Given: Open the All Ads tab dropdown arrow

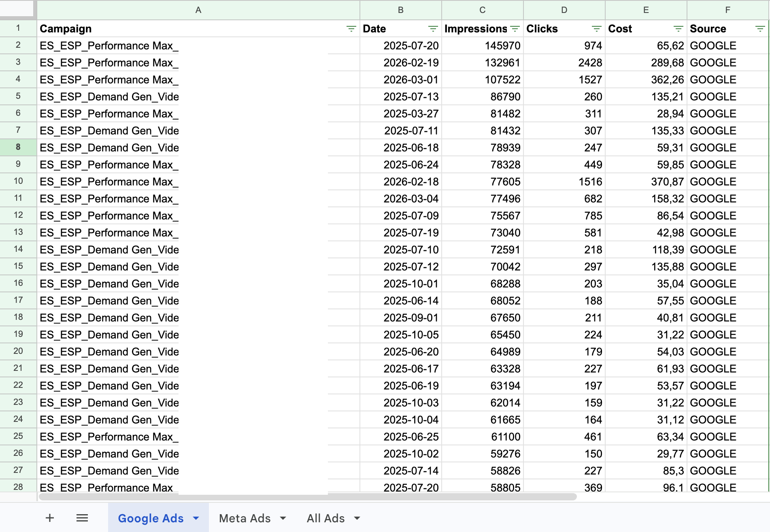Looking at the screenshot, I should pyautogui.click(x=357, y=519).
